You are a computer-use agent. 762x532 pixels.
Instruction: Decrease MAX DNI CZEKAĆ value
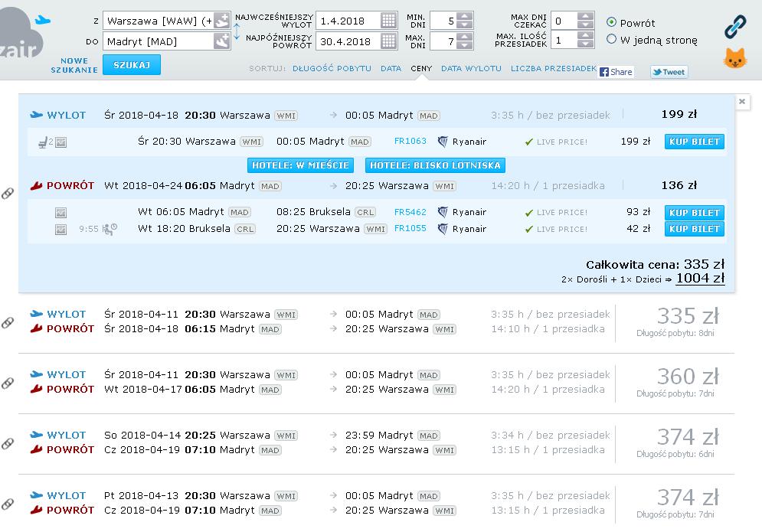586,24
